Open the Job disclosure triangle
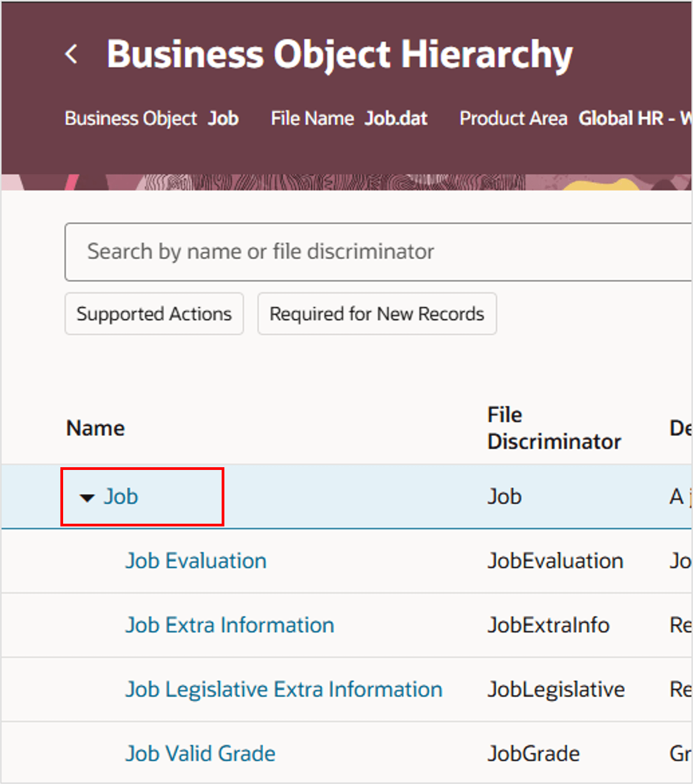Screen dimensions: 693x784 [x=86, y=497]
